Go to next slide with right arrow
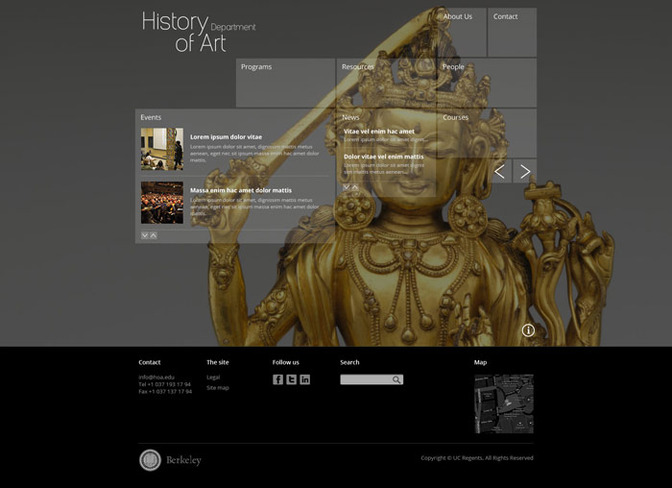This screenshot has width=672, height=488. click(525, 171)
